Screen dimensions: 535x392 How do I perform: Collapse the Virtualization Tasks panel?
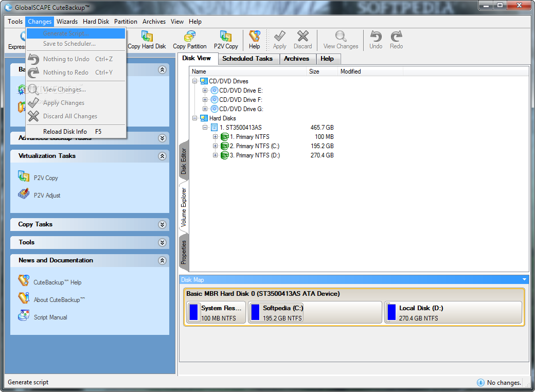coord(162,156)
